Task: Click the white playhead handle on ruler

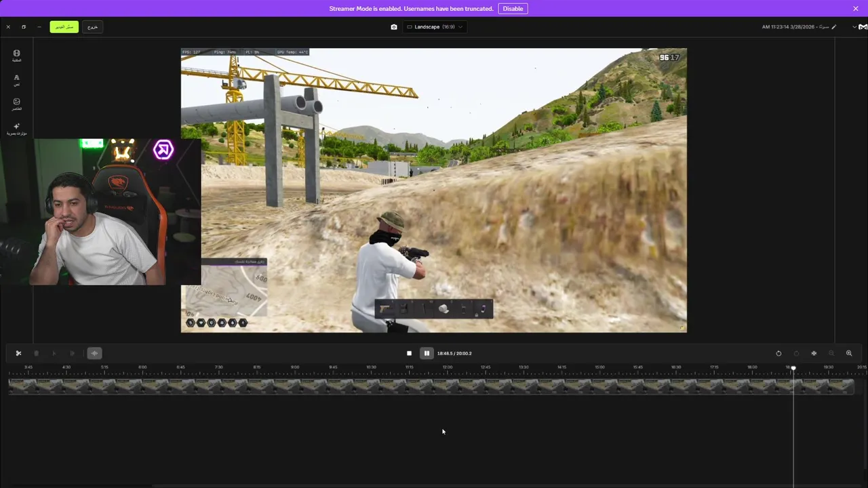Action: coord(793,368)
